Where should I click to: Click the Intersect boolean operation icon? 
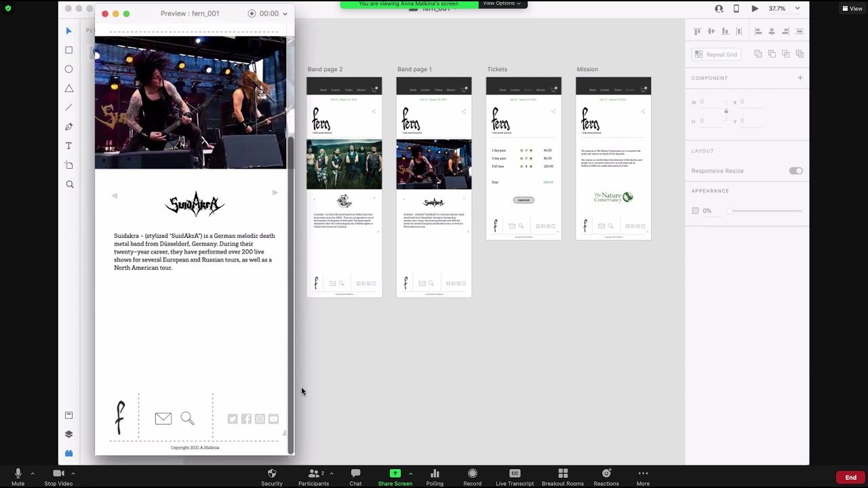click(x=786, y=54)
